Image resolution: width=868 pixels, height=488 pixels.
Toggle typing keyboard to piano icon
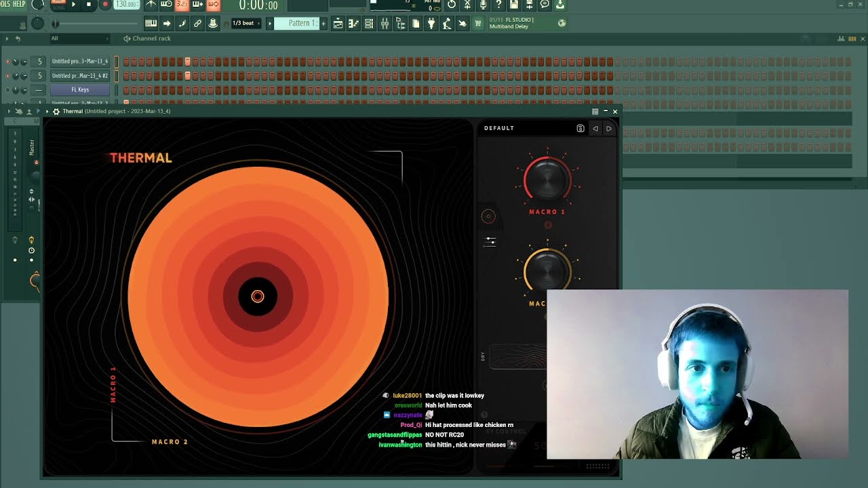[151, 23]
